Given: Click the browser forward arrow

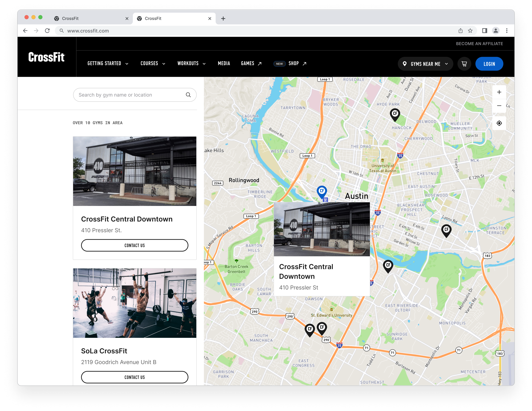Looking at the screenshot, I should point(36,31).
